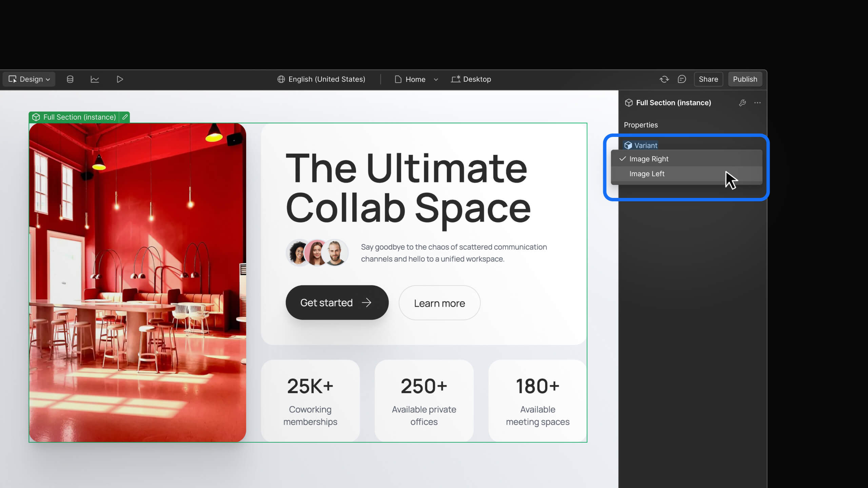The height and width of the screenshot is (488, 868).
Task: Click the Variant property label
Action: click(x=645, y=145)
